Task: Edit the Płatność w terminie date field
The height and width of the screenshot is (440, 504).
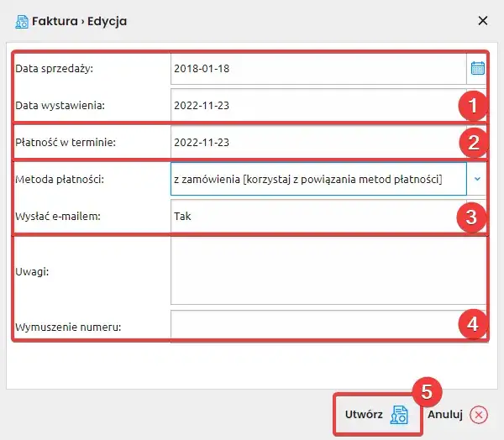Action: [x=318, y=142]
